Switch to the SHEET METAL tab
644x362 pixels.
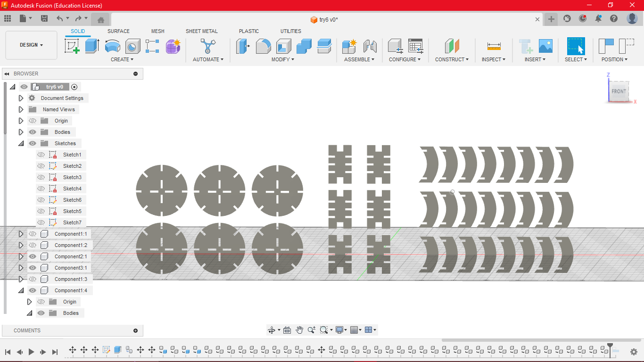[x=202, y=31]
